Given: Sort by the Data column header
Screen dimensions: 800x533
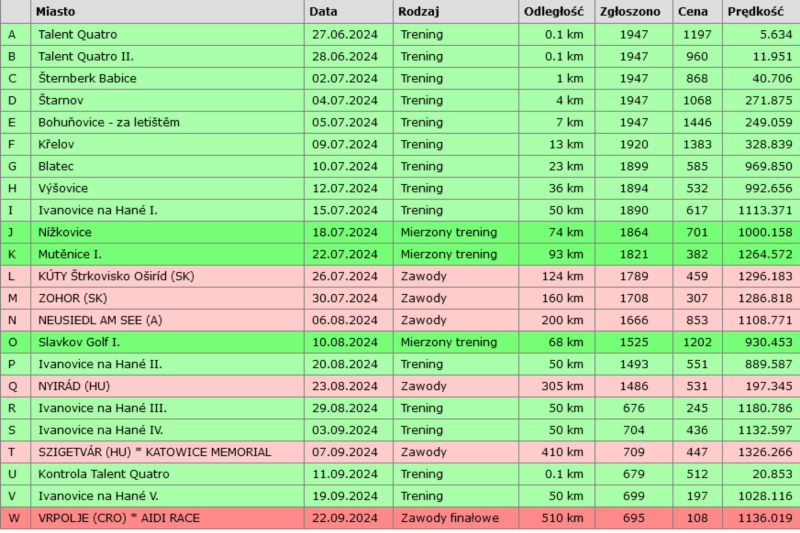Looking at the screenshot, I should 323,12.
